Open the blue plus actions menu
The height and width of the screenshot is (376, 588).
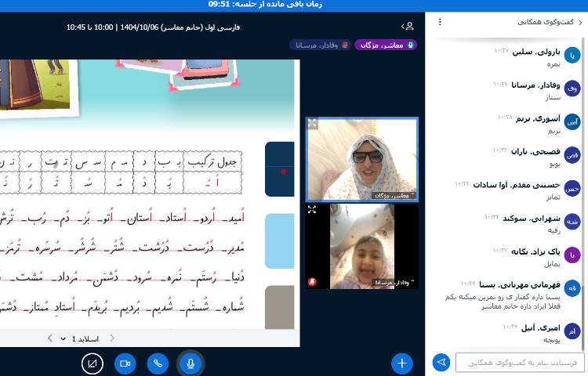point(402,363)
